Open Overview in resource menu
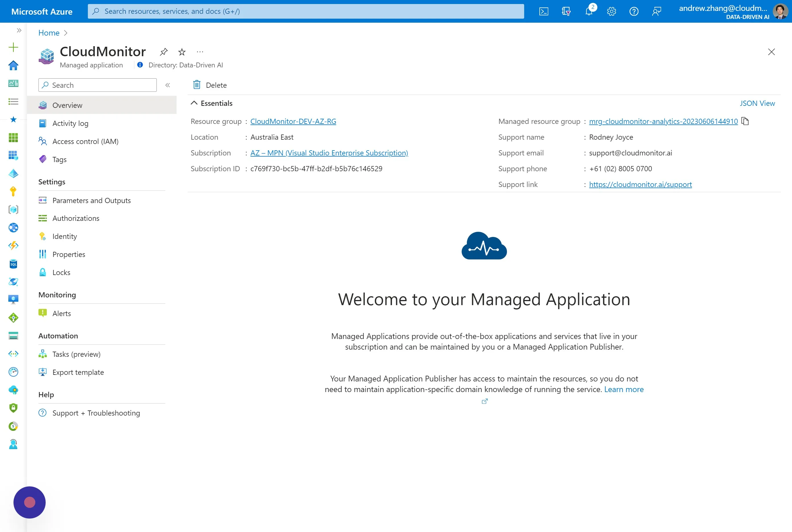The image size is (792, 532). [x=102, y=105]
